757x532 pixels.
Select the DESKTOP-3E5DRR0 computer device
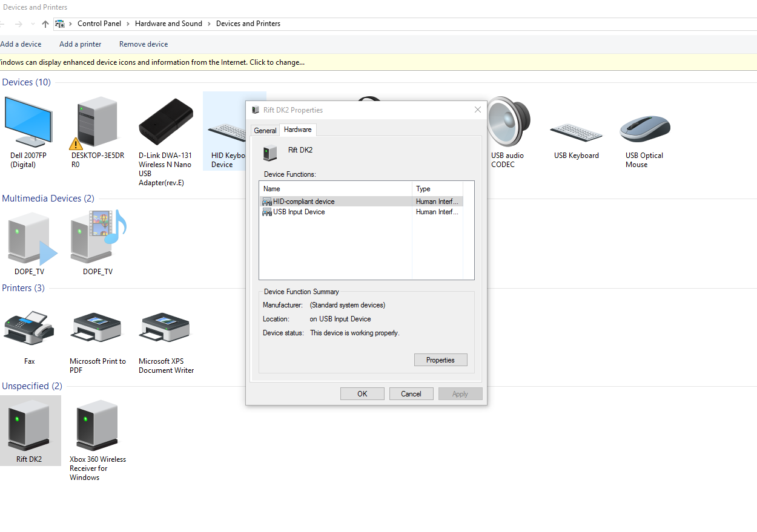[x=97, y=132]
